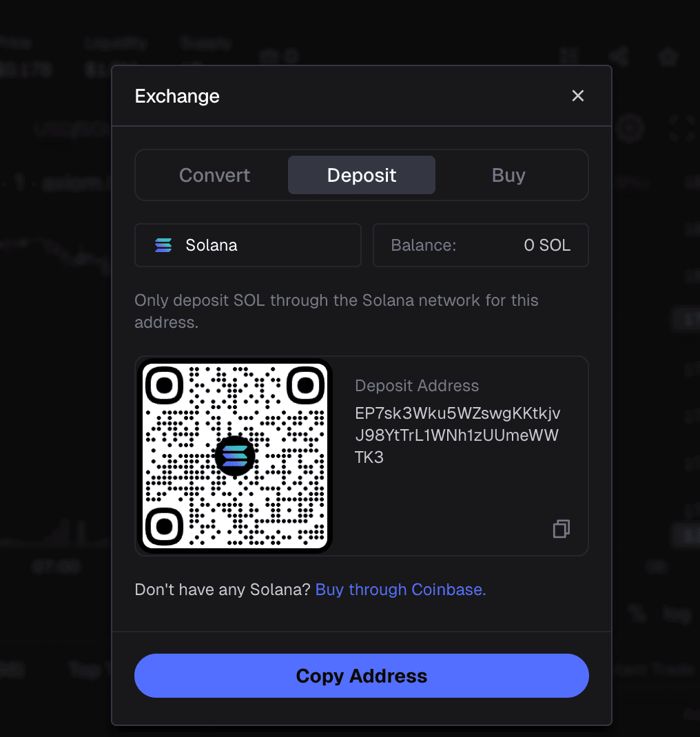This screenshot has height=737, width=700.
Task: Click the blurred share icon behind dialog
Action: click(x=619, y=56)
